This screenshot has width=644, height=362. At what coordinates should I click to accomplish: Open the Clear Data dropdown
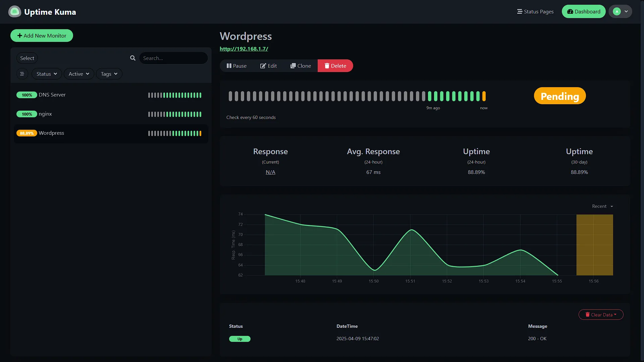(x=601, y=314)
